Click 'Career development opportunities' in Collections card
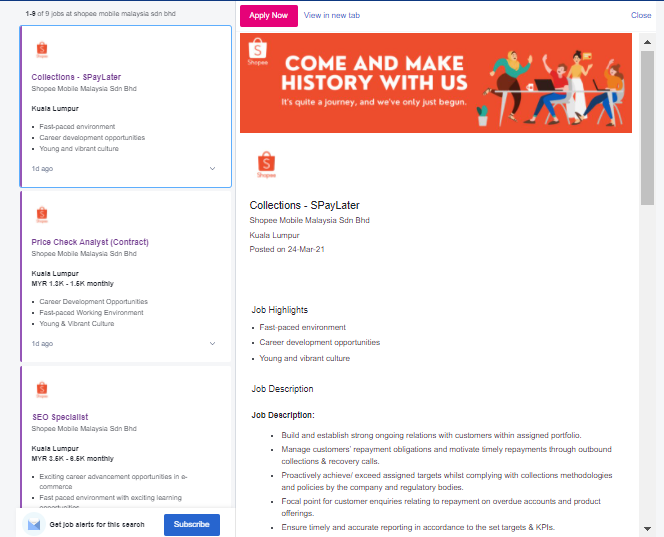The image size is (664, 537). [92, 138]
